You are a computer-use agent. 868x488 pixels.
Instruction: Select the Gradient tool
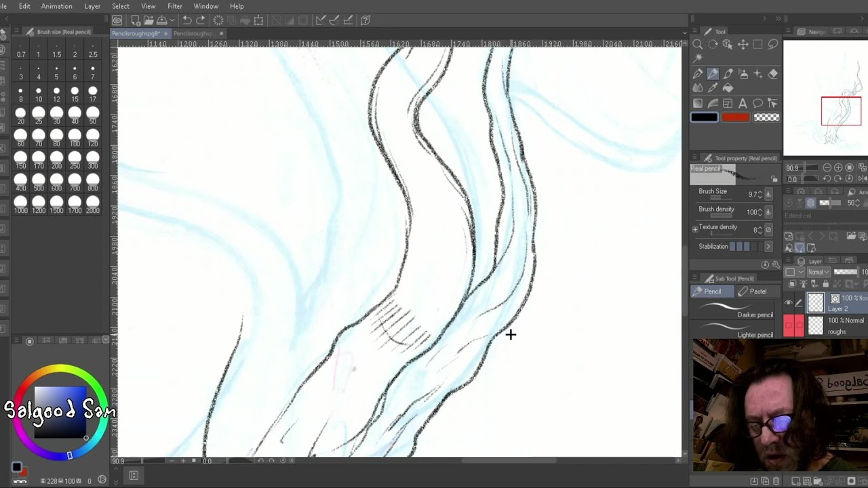tap(698, 104)
